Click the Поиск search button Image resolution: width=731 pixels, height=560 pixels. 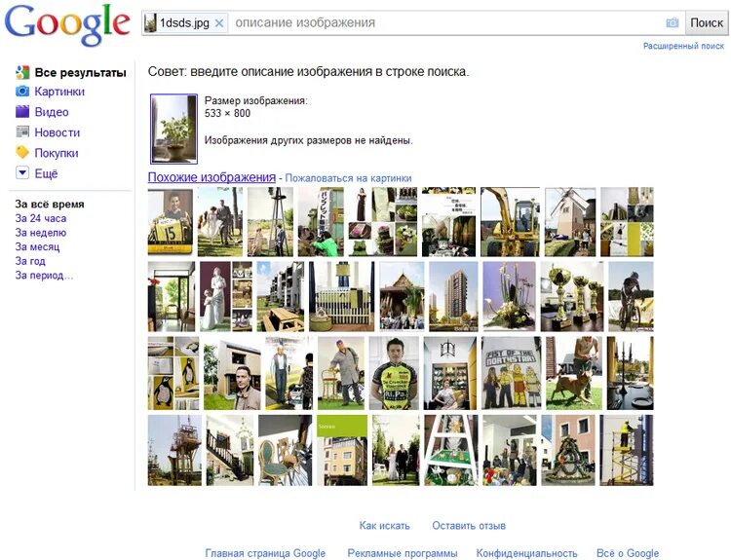[x=707, y=22]
